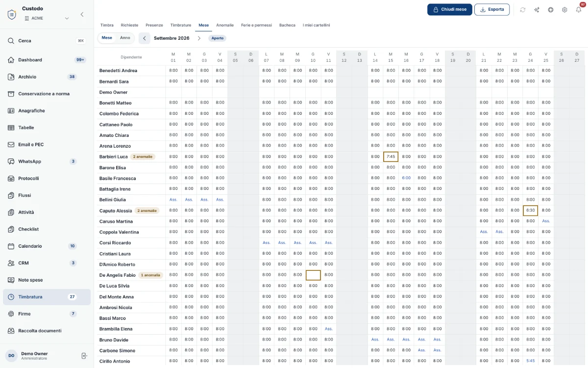Click the Chiudi mese button

tap(450, 9)
